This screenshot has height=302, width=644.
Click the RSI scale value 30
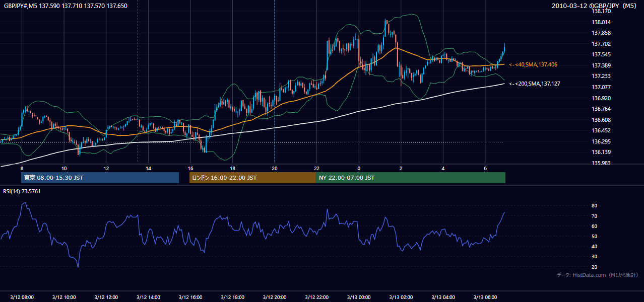click(595, 257)
